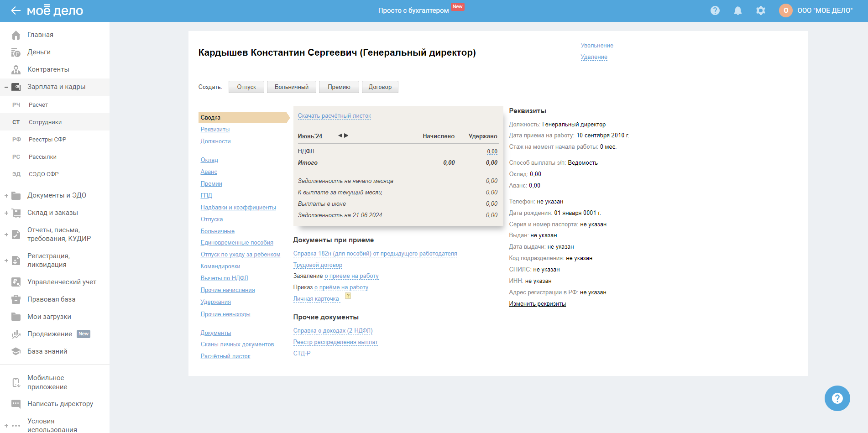Go to Главная home icon
Viewport: 868px width, 433px height.
pos(16,35)
